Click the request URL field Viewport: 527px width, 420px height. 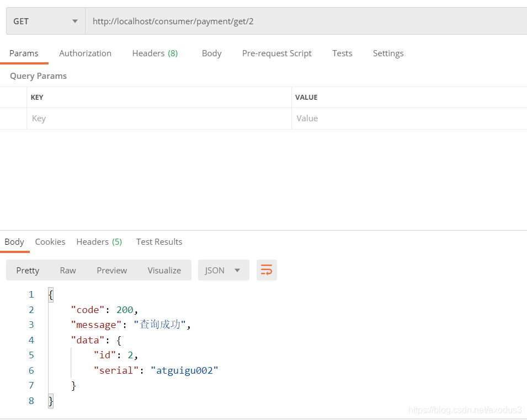(x=306, y=21)
